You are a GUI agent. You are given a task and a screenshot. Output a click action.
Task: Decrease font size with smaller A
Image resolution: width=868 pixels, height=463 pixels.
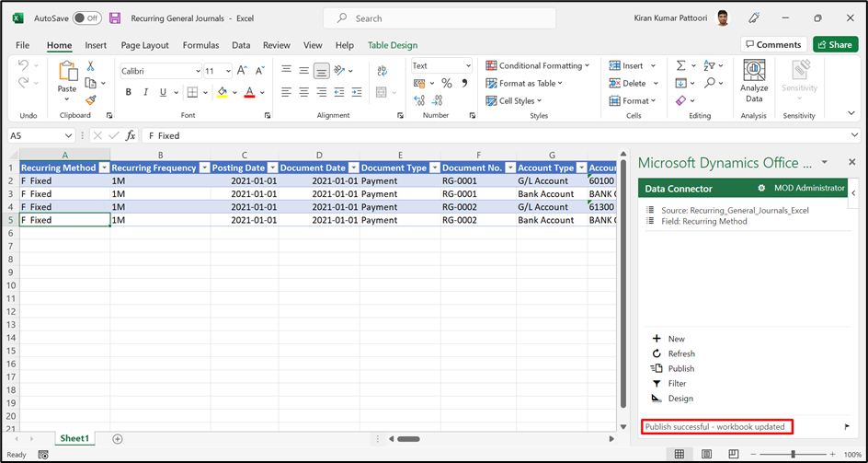click(259, 71)
